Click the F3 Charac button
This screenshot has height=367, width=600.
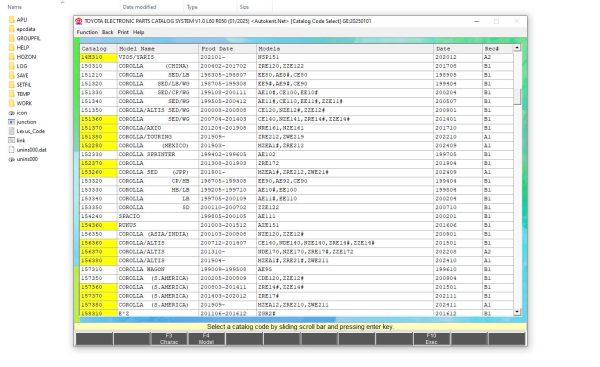(x=169, y=339)
